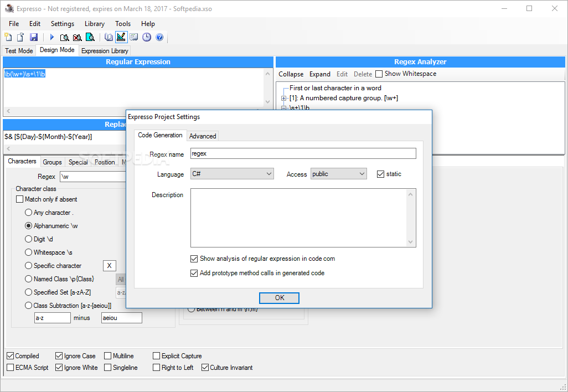Click the Expresso coffee cup title icon
Screen dimensions: 568x392
pos(9,8)
